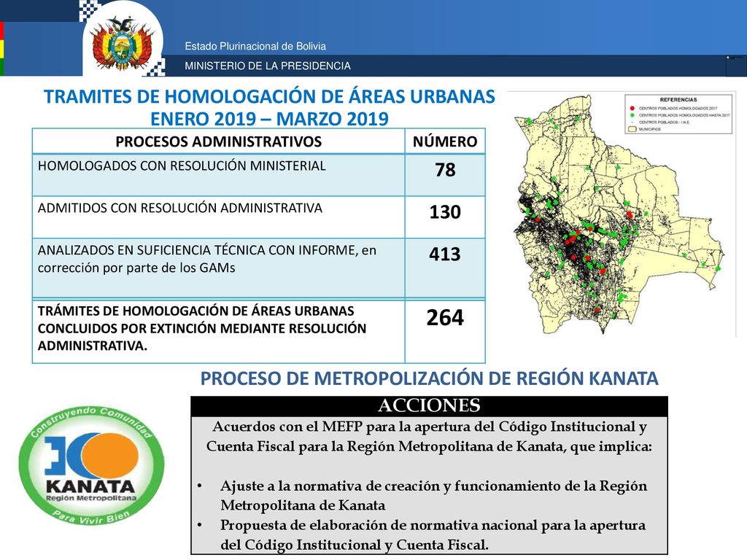The image size is (747, 560).
Task: Click the Kanata Región Metropolitana logo
Action: [x=91, y=466]
